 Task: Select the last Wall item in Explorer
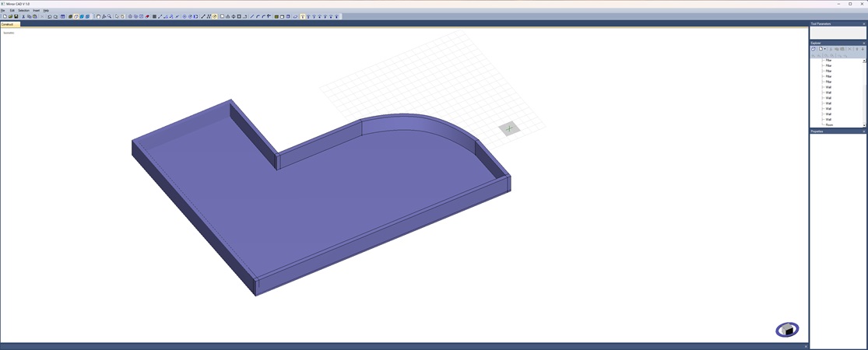[828, 119]
